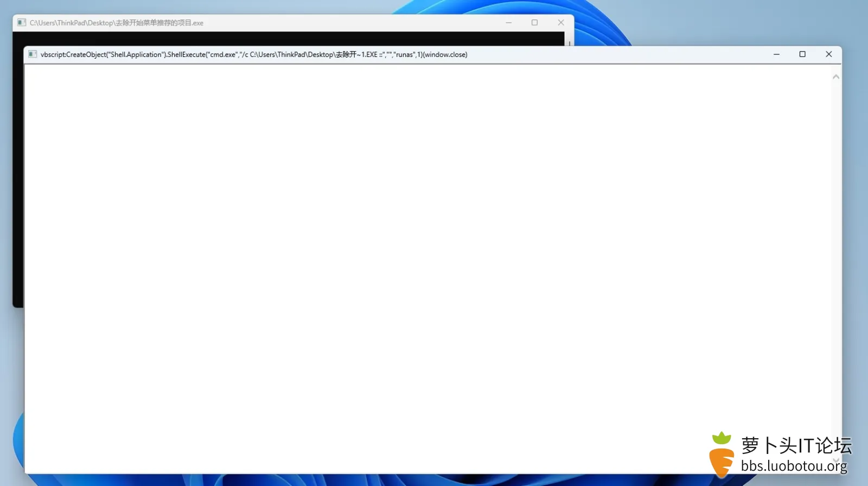Image resolution: width=868 pixels, height=486 pixels.
Task: Close the vbscript ShellExecute window
Action: [x=828, y=54]
